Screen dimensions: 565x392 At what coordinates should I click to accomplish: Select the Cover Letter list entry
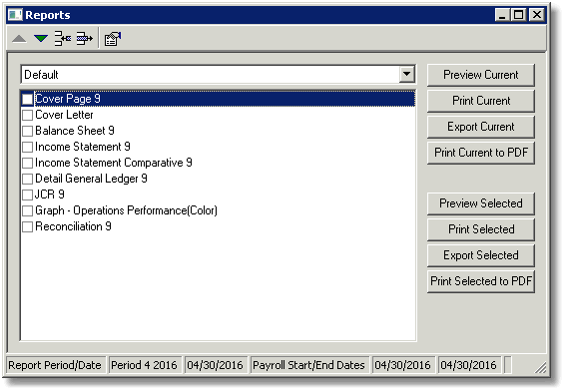(x=64, y=115)
